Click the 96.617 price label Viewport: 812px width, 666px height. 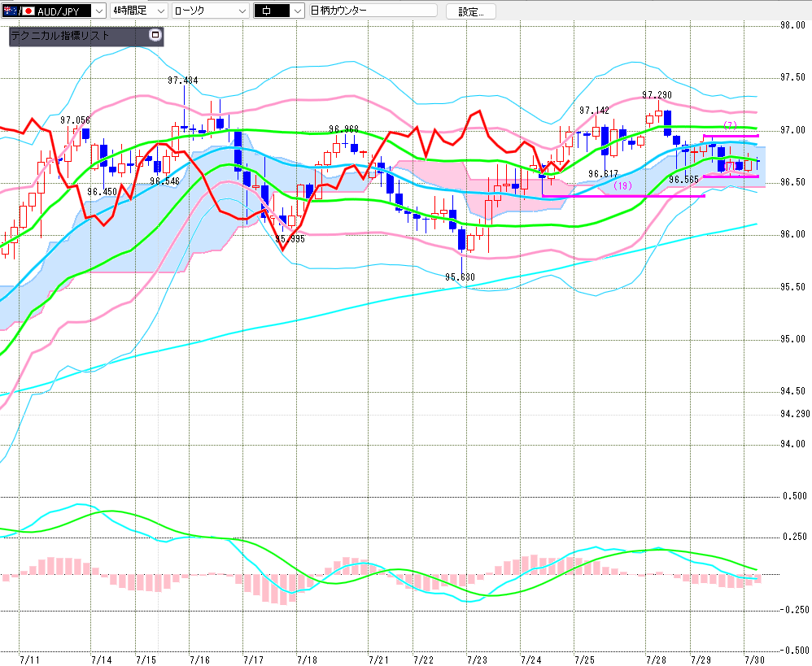tap(603, 174)
